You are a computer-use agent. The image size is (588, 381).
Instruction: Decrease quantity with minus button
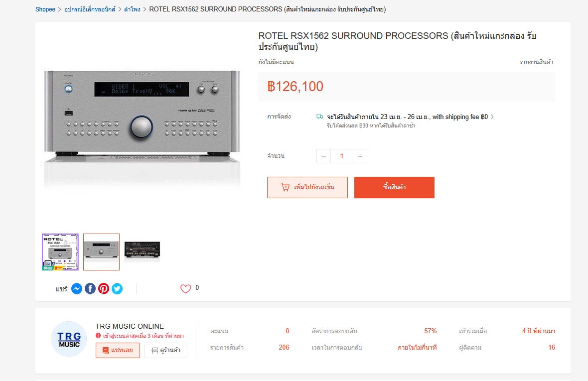coord(323,156)
